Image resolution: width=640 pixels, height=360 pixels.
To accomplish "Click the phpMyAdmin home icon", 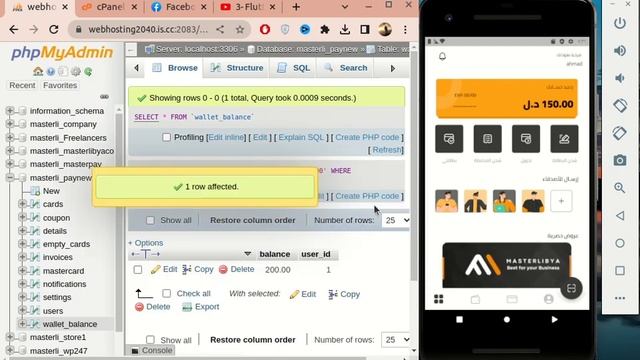I will (38, 71).
